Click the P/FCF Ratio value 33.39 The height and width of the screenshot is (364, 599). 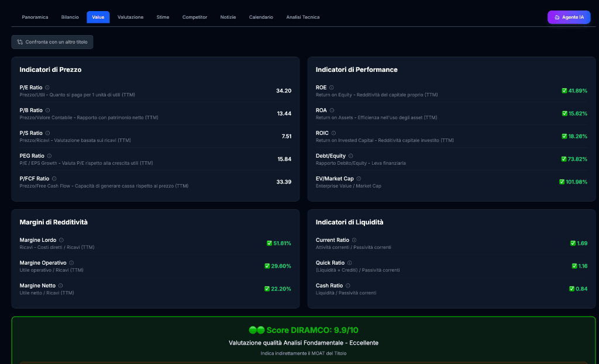coord(284,182)
